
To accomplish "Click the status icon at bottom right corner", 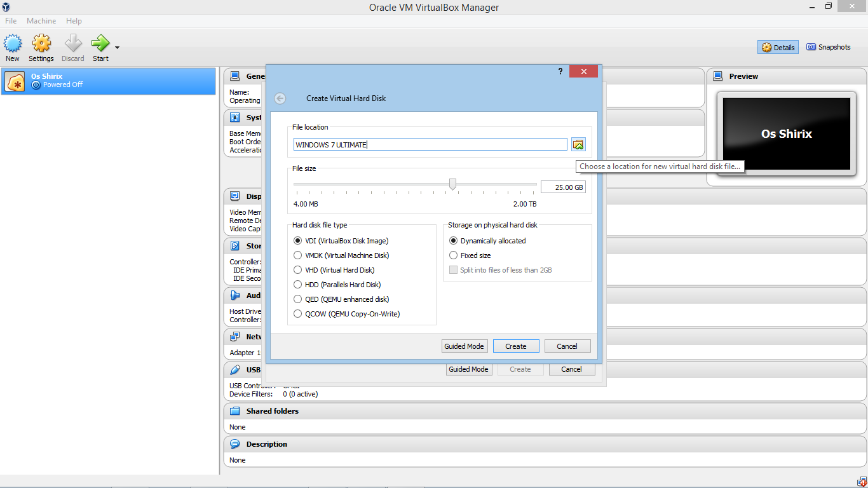I will coord(861,482).
